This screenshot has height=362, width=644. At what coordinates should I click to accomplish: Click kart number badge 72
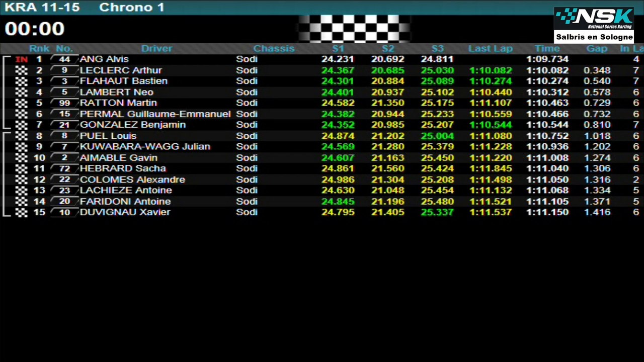point(64,168)
